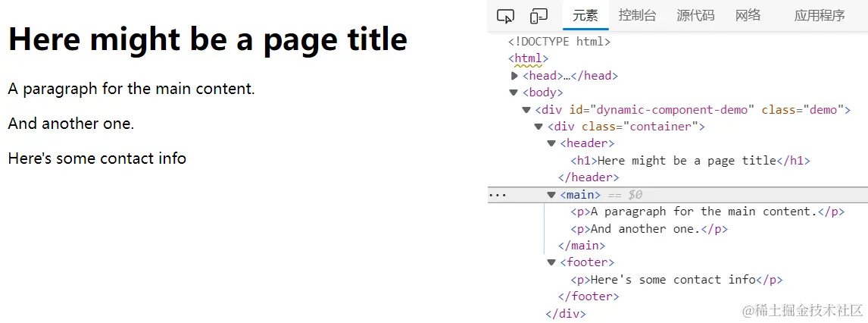Select the closing header tag
This screenshot has height=323, width=868.
(589, 178)
